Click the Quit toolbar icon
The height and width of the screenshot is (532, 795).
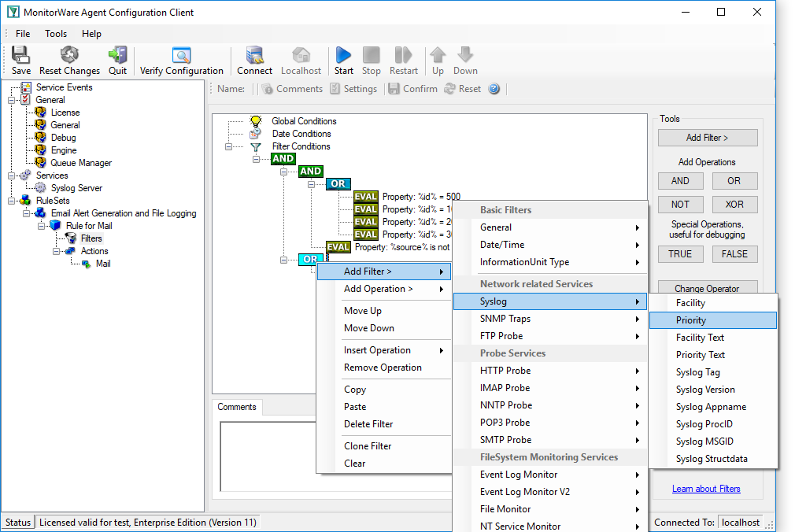pyautogui.click(x=117, y=55)
